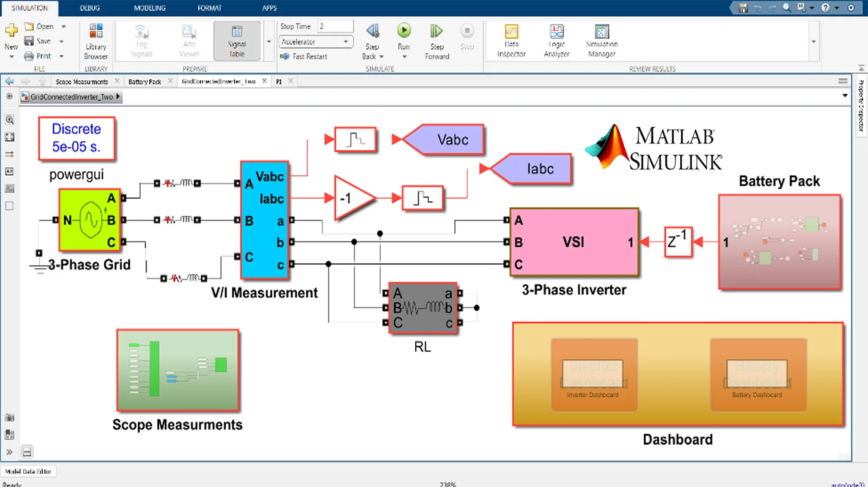This screenshot has width=868, height=487.
Task: Select the Battery Pack model tab
Action: click(145, 82)
